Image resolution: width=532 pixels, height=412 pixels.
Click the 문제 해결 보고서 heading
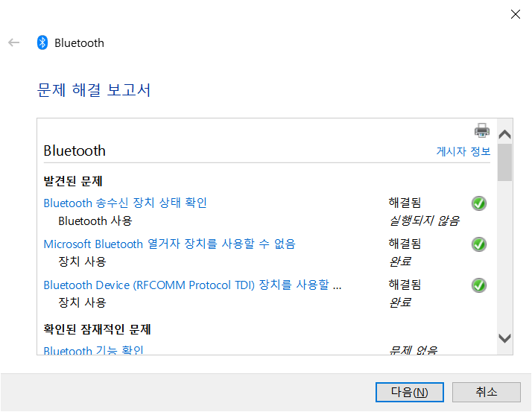click(94, 90)
